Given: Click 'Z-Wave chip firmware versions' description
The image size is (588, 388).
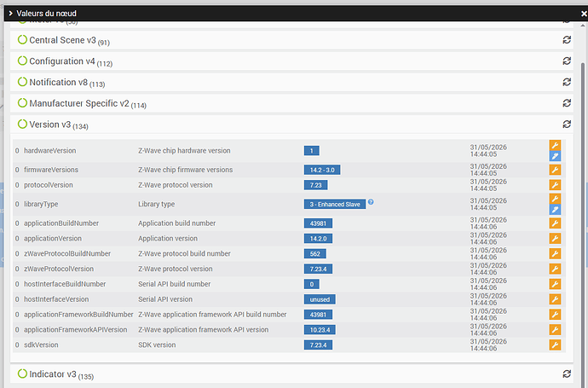Looking at the screenshot, I should (x=185, y=170).
